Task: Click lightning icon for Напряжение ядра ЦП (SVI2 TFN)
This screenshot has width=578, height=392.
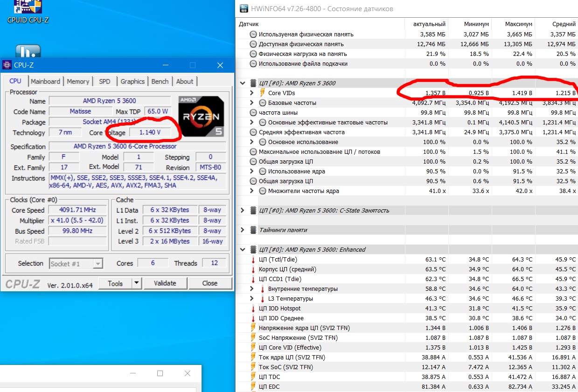Action: point(253,328)
